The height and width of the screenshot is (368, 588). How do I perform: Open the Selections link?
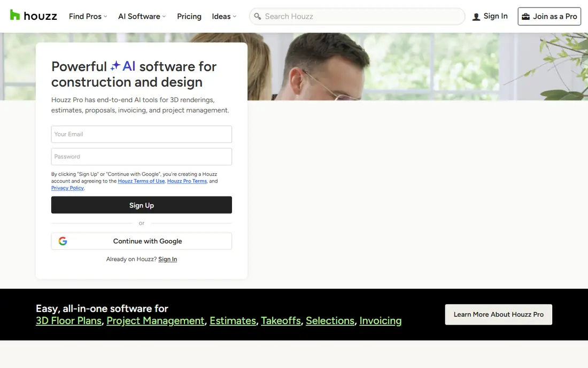(330, 321)
